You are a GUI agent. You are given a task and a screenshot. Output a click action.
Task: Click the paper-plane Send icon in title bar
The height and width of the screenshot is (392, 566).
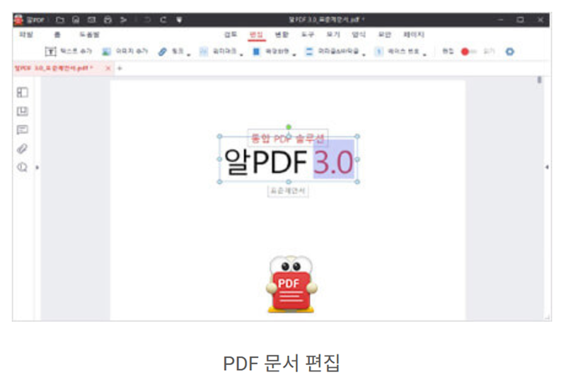coord(123,20)
